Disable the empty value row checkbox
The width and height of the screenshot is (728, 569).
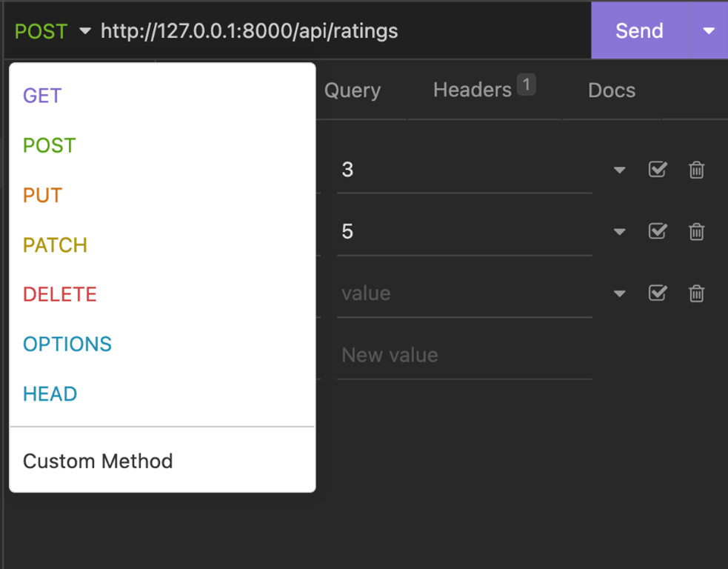(x=657, y=293)
